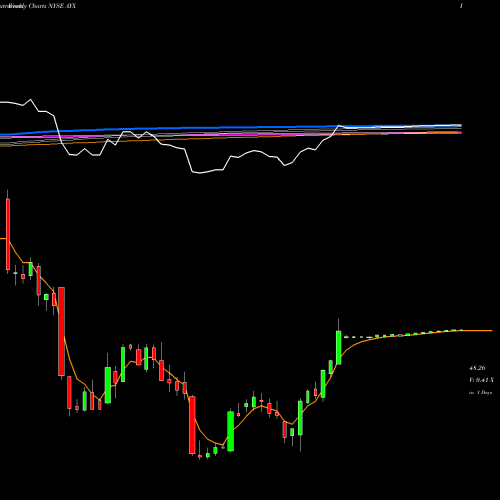The height and width of the screenshot is (500, 500).
Task: Click the long red candle at the chart's lowest point
Action: [x=192, y=425]
